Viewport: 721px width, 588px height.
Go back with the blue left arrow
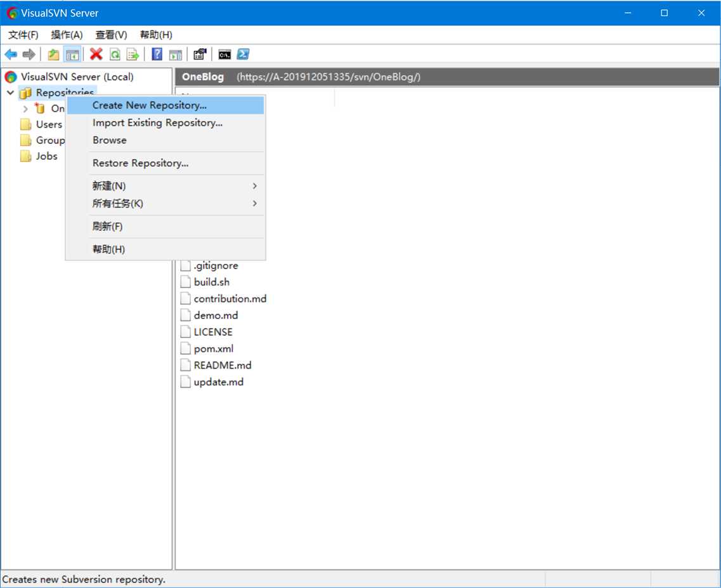tap(11, 55)
